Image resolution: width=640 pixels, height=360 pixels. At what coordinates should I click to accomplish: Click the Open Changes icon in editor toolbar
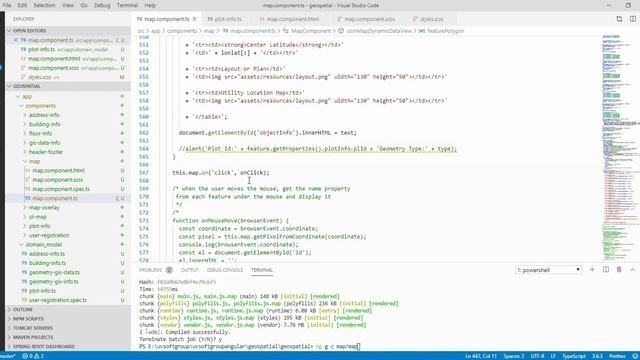tap(619, 19)
